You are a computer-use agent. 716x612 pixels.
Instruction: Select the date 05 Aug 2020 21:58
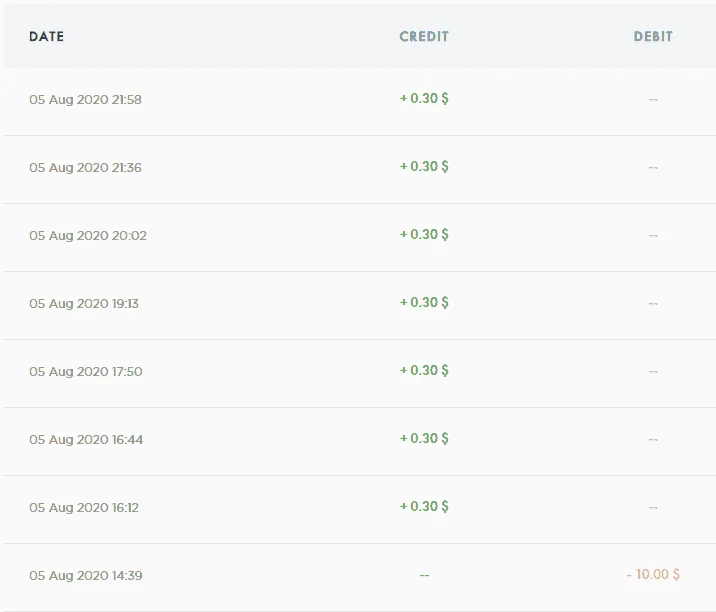pos(85,100)
